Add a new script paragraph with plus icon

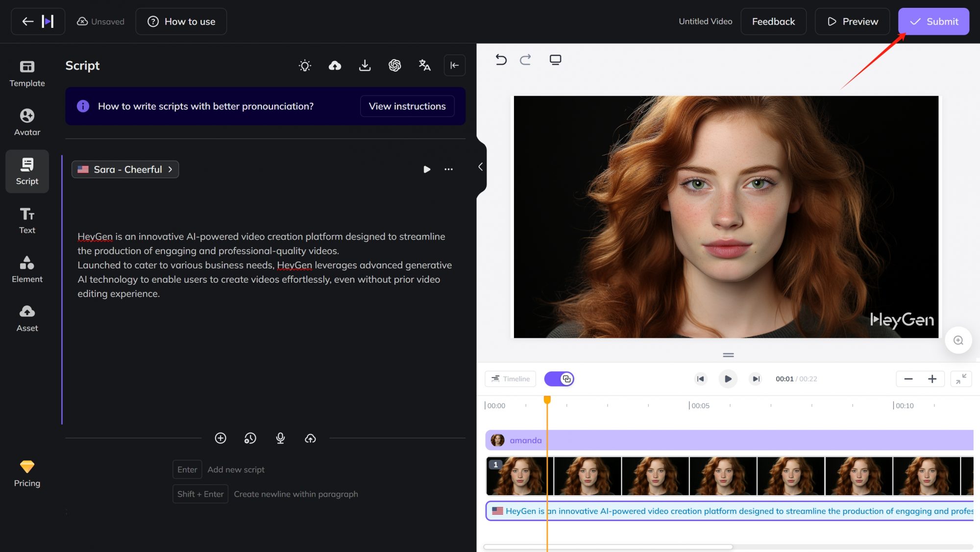[220, 438]
